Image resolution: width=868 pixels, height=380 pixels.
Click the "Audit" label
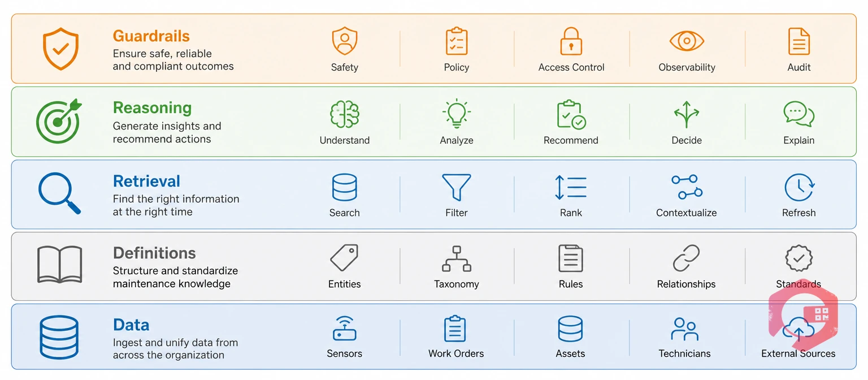799,67
